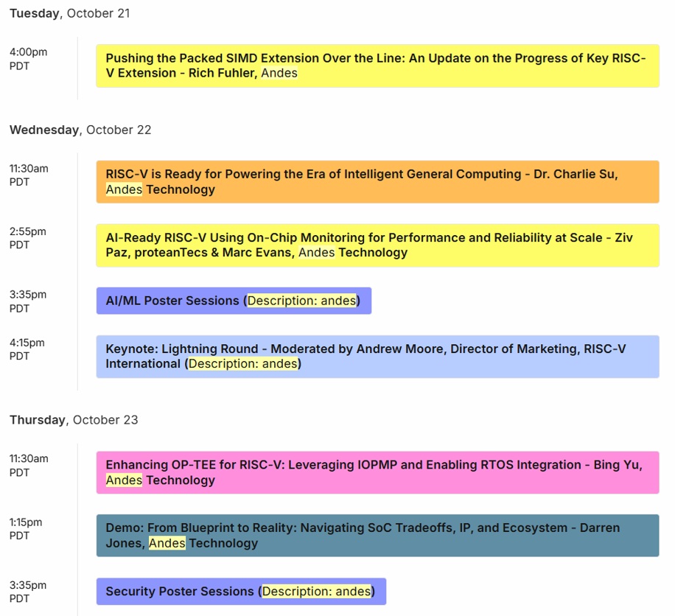Select the Enhancing OP-TEE for RISC-V session
Viewport: 675px width, 616px height.
click(377, 472)
